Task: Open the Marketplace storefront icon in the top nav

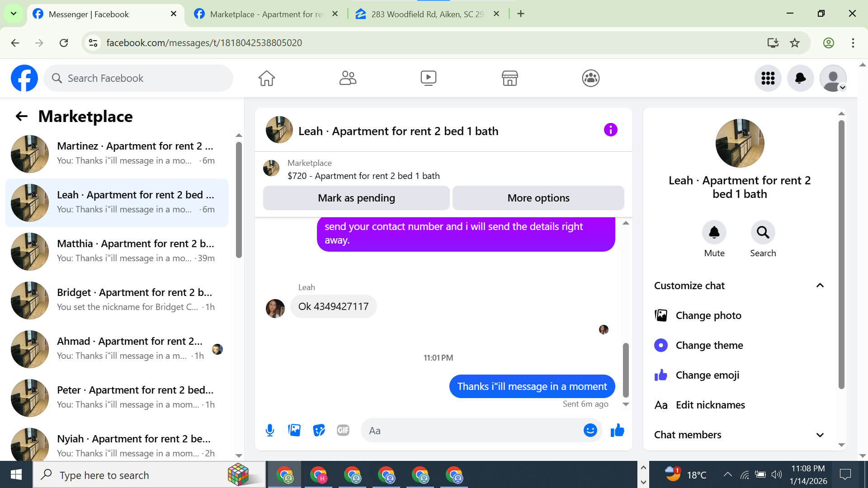Action: (x=509, y=78)
